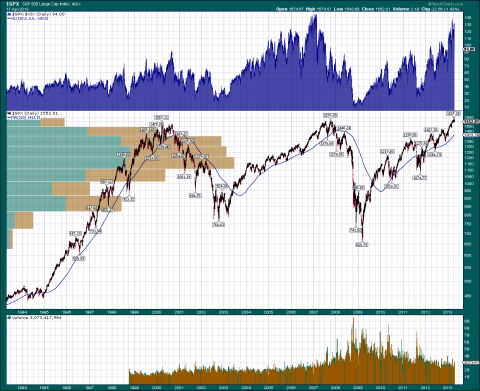Click the most recent high label in 2013
Viewport: 480px width, 391px height.
[454, 114]
